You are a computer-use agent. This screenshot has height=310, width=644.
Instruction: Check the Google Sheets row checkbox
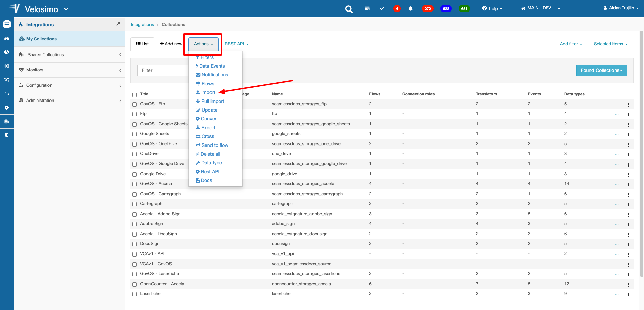coord(134,134)
